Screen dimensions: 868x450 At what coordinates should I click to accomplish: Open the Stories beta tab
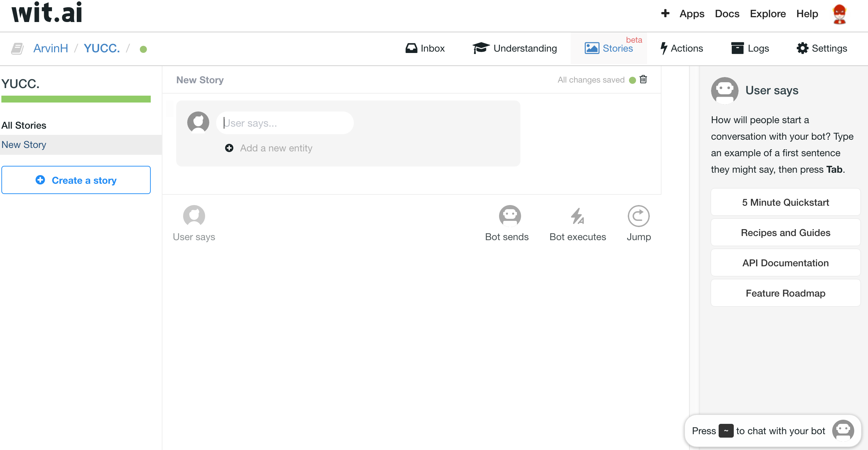(609, 49)
